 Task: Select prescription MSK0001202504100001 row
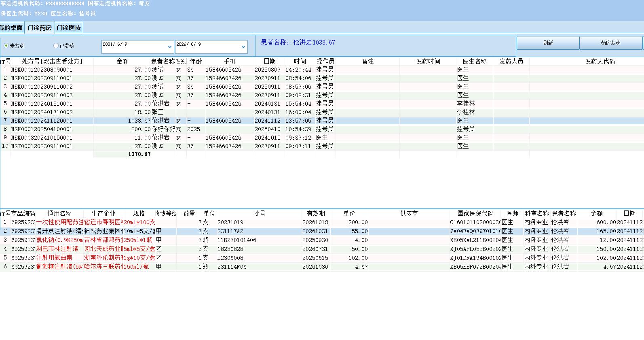point(322,129)
